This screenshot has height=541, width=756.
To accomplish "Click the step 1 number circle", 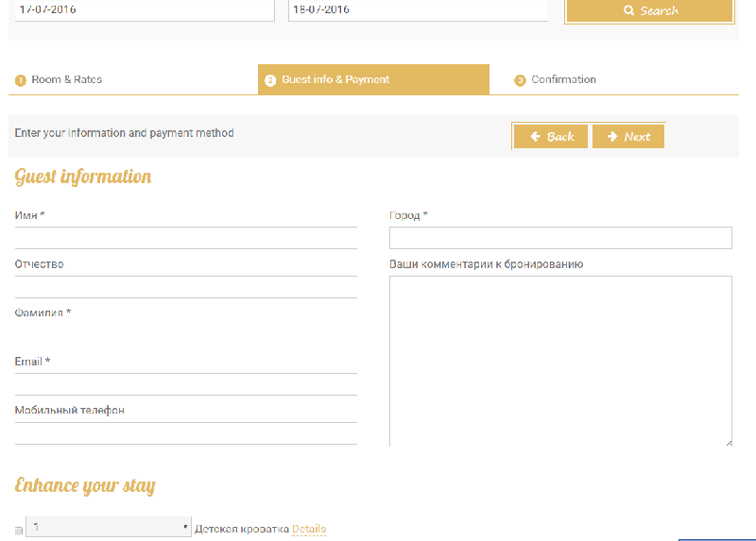I will click(x=20, y=80).
